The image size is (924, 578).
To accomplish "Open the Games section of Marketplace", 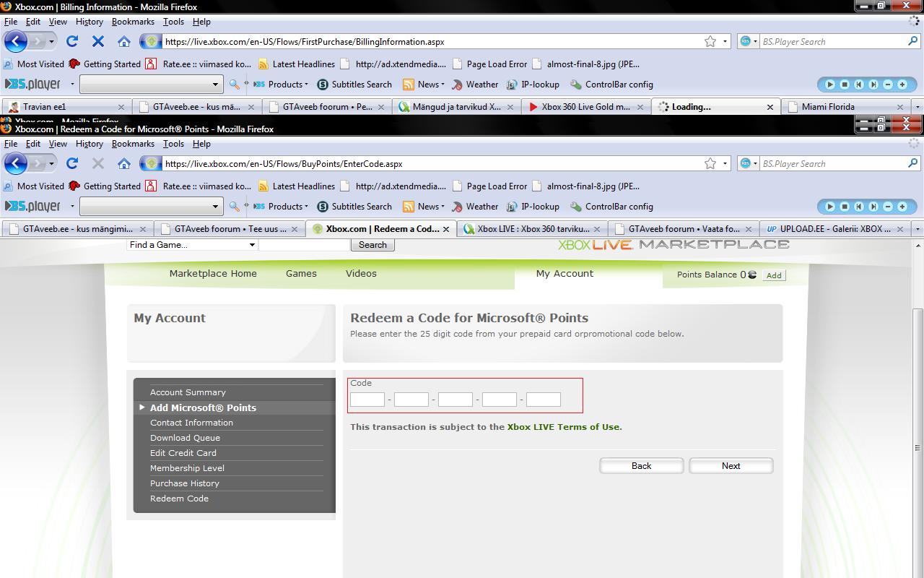I will tap(301, 274).
